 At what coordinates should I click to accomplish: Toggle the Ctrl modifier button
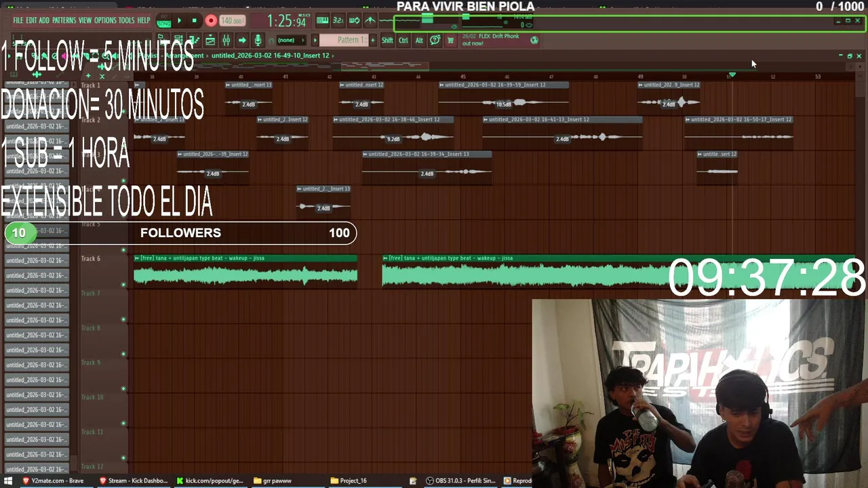tap(403, 40)
